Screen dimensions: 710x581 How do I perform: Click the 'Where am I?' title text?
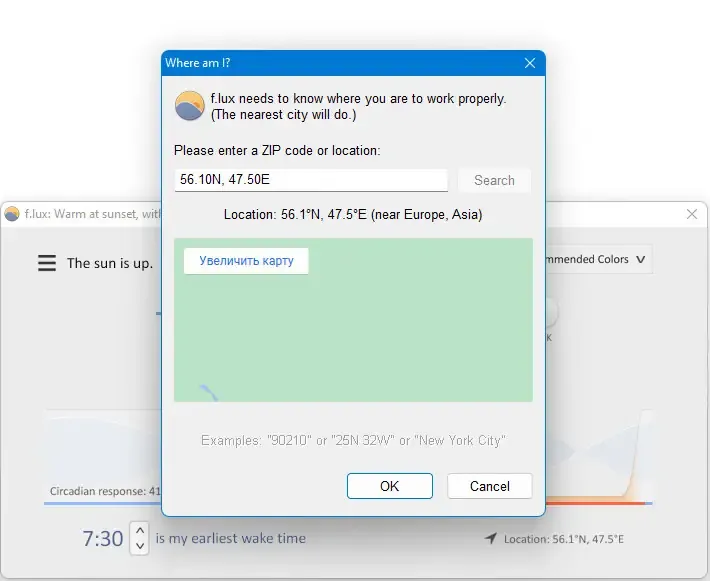pyautogui.click(x=197, y=62)
